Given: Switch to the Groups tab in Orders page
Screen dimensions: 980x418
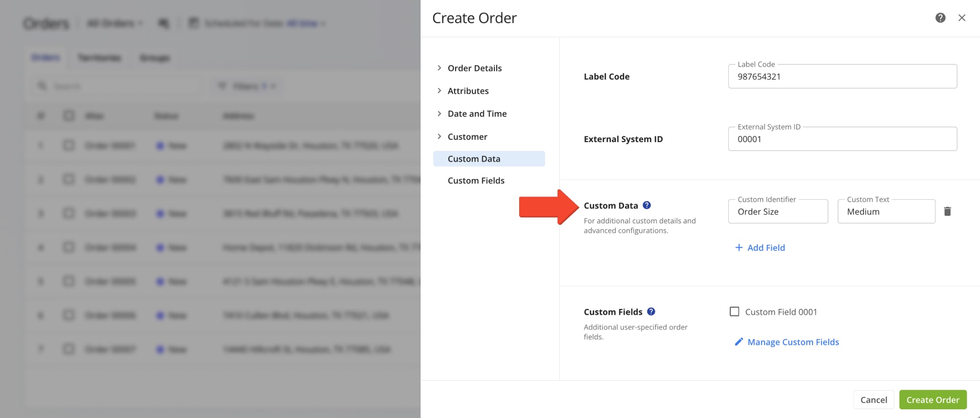Looking at the screenshot, I should coord(155,58).
